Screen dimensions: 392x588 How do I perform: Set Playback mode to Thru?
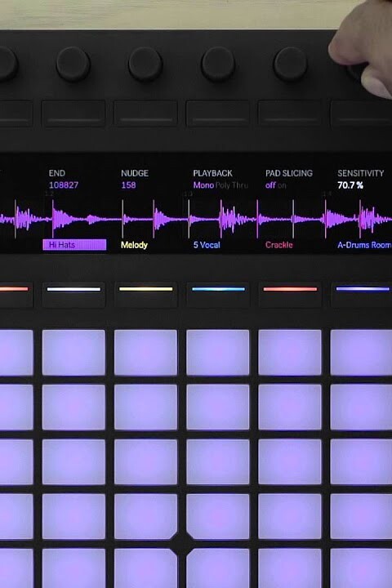point(240,185)
